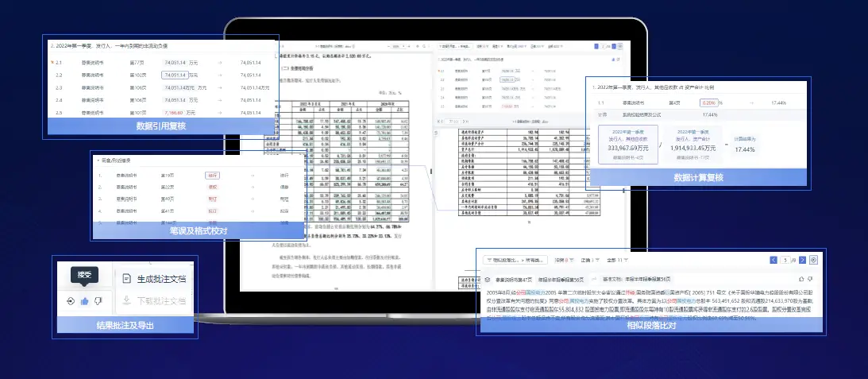Click the thumbs-up accept icon
This screenshot has width=868, height=379.
[x=84, y=301]
